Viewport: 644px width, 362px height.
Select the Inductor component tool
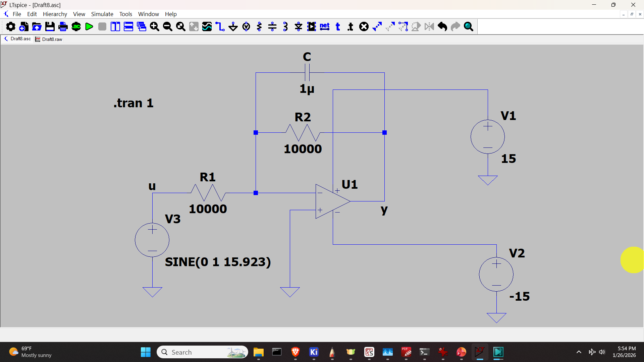[x=285, y=26]
